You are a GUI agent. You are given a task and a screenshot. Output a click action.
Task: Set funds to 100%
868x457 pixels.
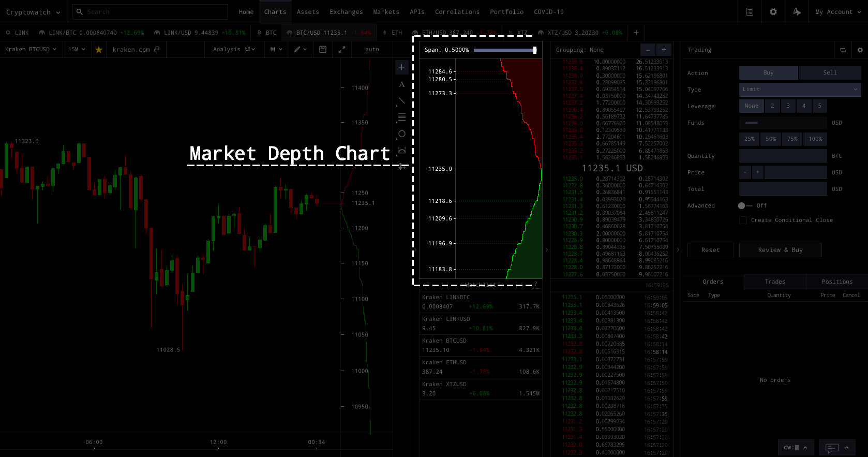pyautogui.click(x=815, y=139)
